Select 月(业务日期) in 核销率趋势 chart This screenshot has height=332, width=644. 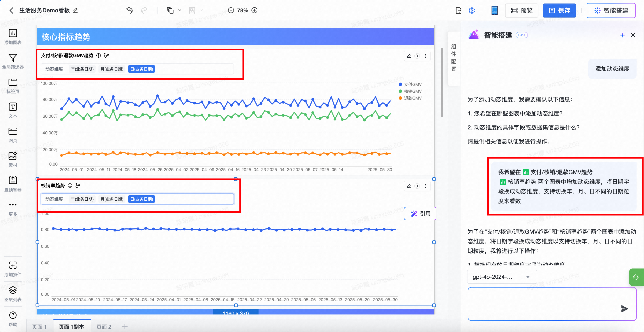click(x=112, y=199)
